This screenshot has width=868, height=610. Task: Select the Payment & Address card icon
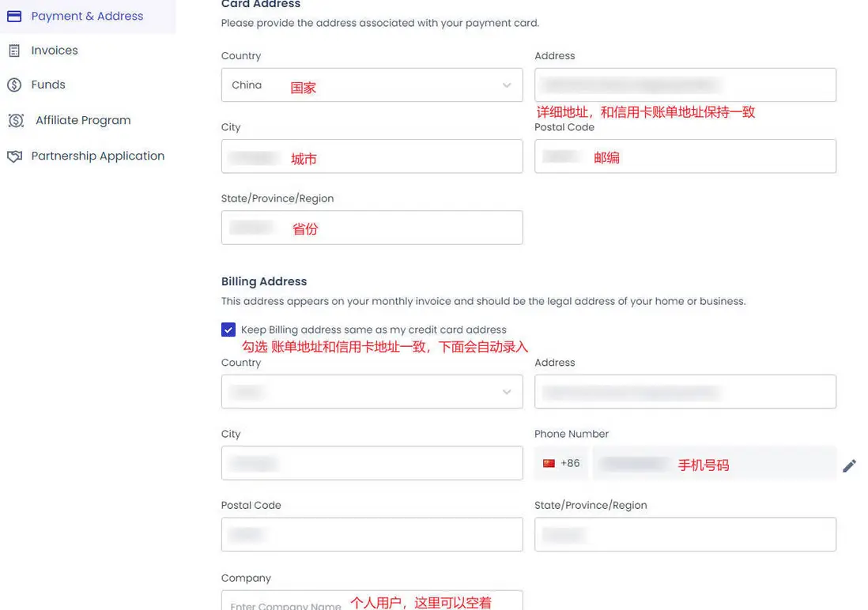coord(13,15)
